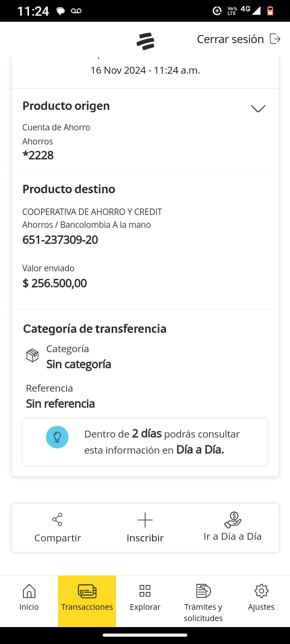Viewport: 290px width, 644px height.
Task: Tap the lightbulb tip icon
Action: [57, 437]
